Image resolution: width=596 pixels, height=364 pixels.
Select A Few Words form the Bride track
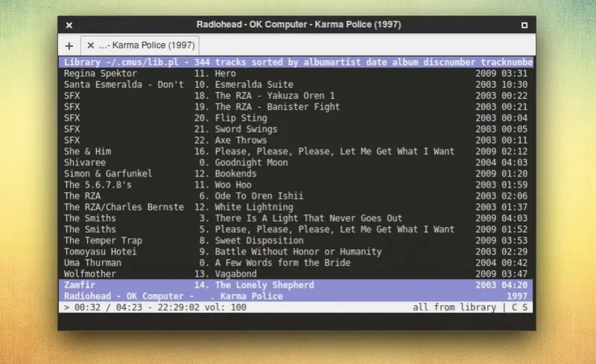pos(296,263)
